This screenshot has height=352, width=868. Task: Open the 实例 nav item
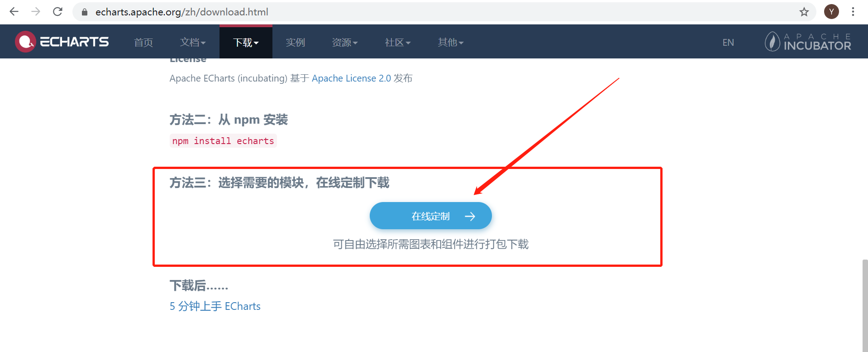click(296, 42)
